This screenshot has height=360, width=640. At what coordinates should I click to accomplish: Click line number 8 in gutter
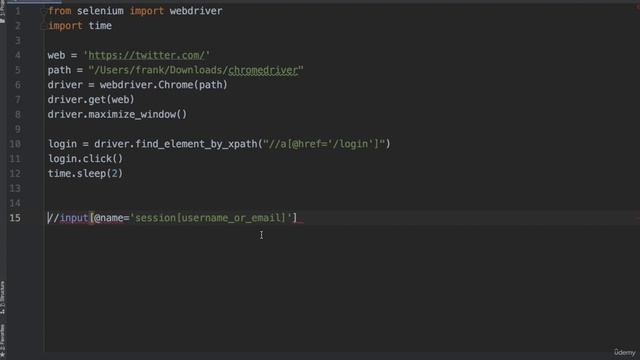pos(18,114)
